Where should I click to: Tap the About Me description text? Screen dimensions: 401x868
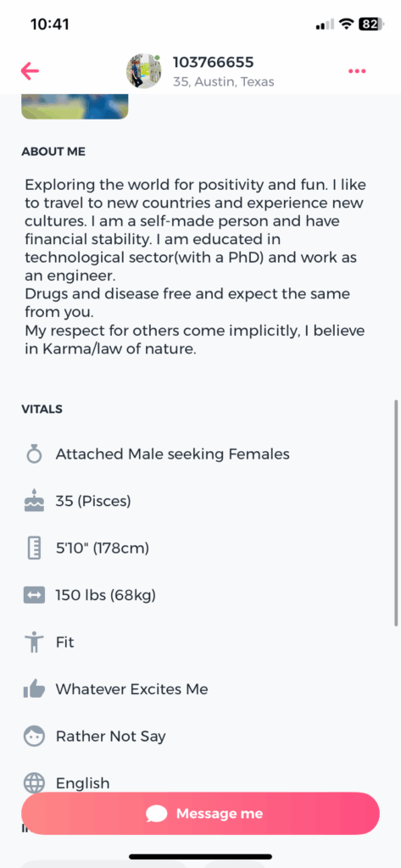(195, 267)
